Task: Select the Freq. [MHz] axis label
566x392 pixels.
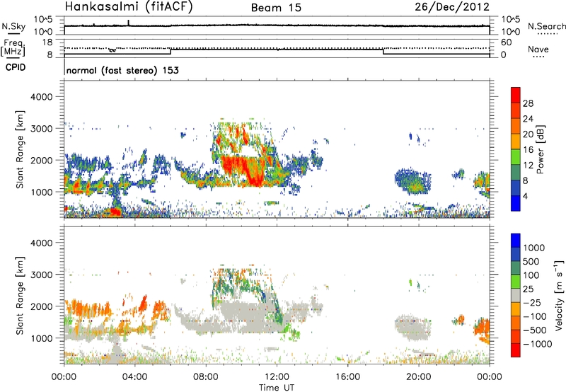Action: click(13, 47)
